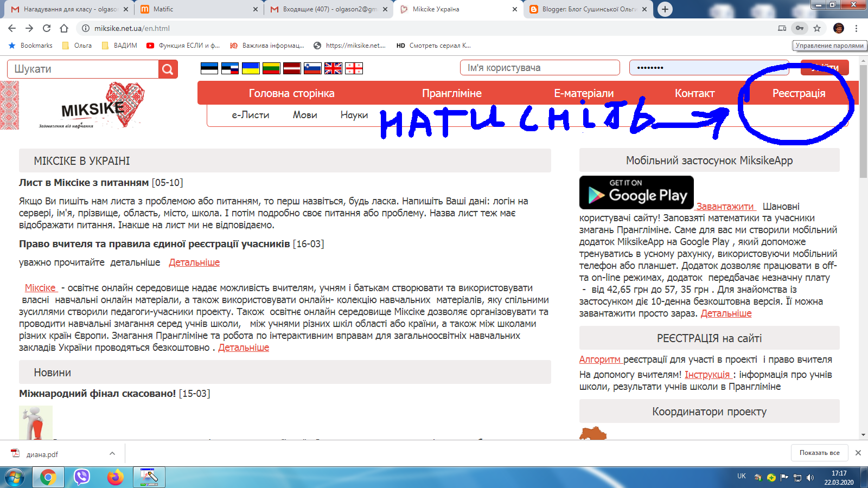Focus the password field
The width and height of the screenshot is (868, 488).
point(709,68)
